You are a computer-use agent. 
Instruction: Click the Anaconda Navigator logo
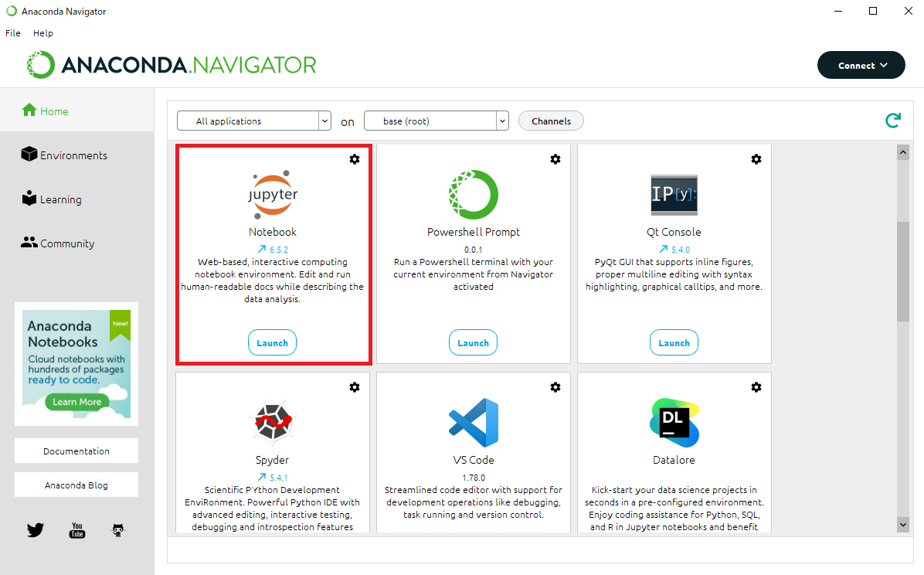(x=171, y=65)
